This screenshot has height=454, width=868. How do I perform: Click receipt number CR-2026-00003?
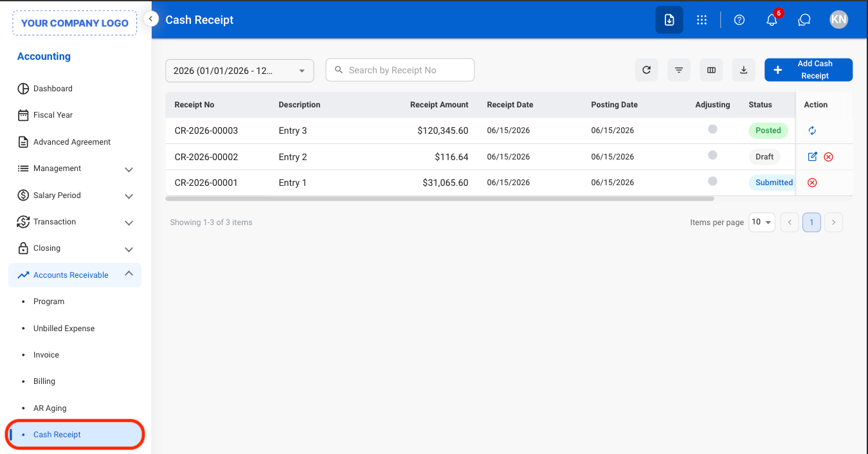(x=206, y=131)
